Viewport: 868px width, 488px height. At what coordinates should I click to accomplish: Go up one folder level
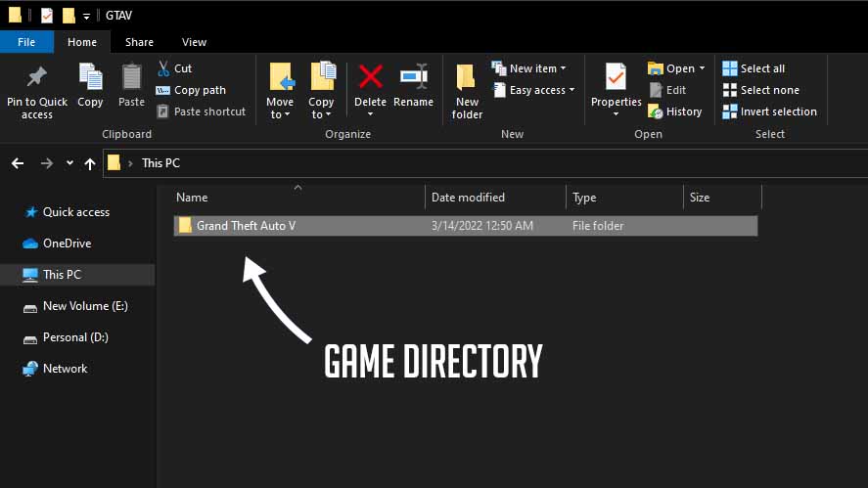point(90,163)
